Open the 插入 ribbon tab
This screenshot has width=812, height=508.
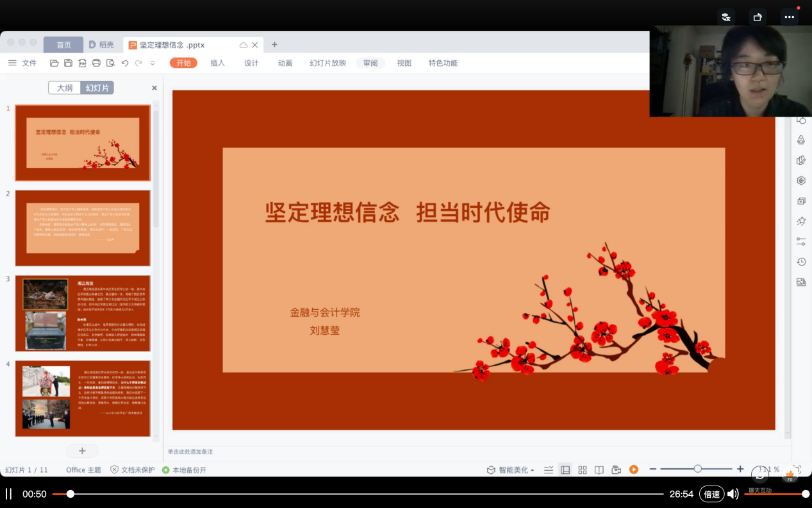pyautogui.click(x=217, y=63)
